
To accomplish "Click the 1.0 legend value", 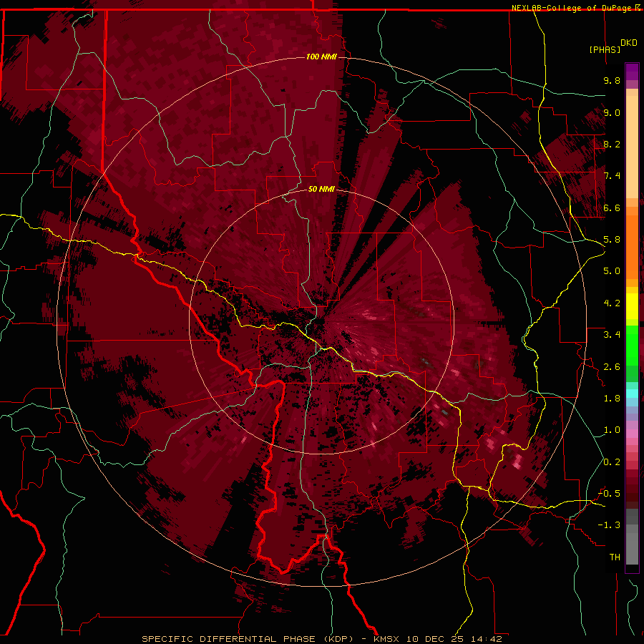I will coord(612,430).
